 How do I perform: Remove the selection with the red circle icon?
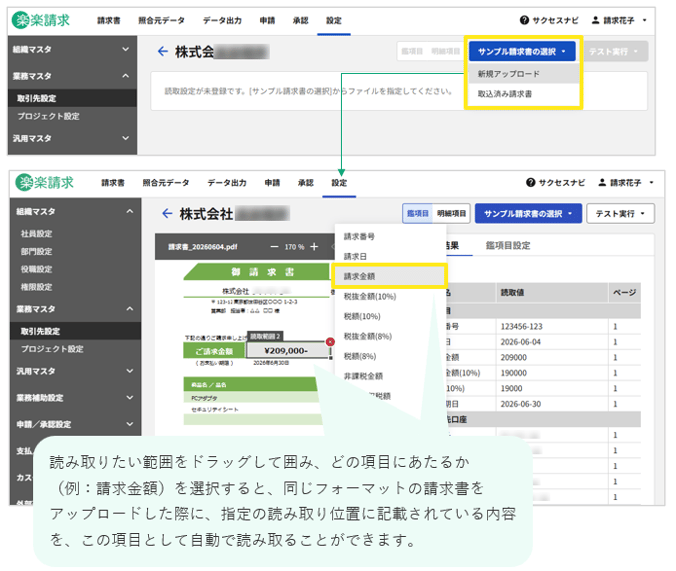(x=330, y=342)
